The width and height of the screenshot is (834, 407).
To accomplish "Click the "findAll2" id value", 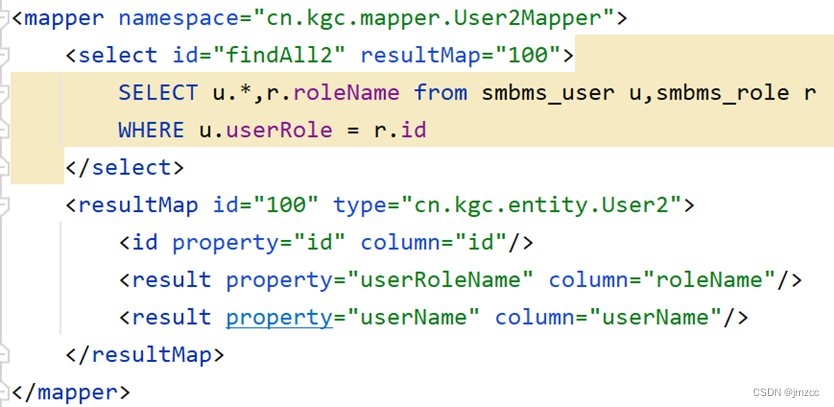I will point(280,55).
